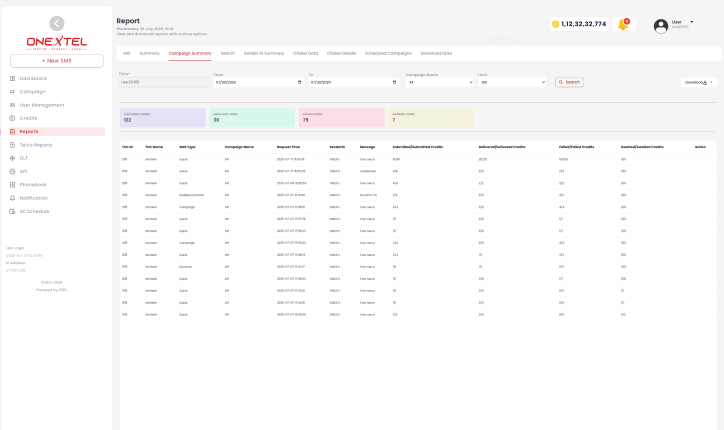Click the User input field

162,82
